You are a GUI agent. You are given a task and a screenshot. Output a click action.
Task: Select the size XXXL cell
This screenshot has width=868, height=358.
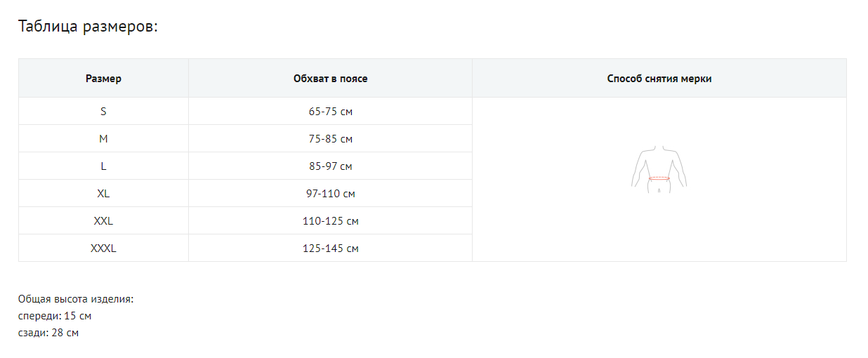[103, 248]
